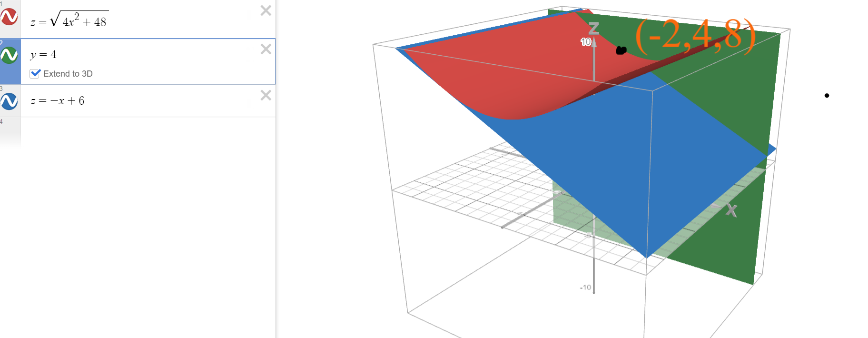The image size is (868, 338).
Task: Click the Z axis label
Action: [x=593, y=29]
